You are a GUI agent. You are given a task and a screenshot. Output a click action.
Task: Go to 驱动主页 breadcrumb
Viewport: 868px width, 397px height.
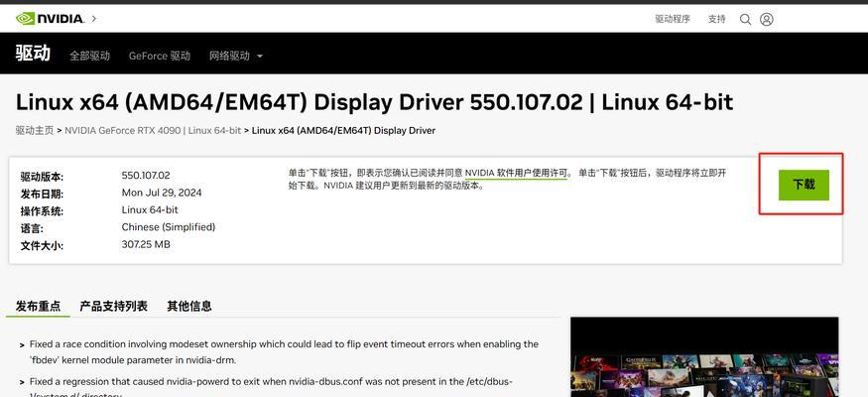pos(35,131)
